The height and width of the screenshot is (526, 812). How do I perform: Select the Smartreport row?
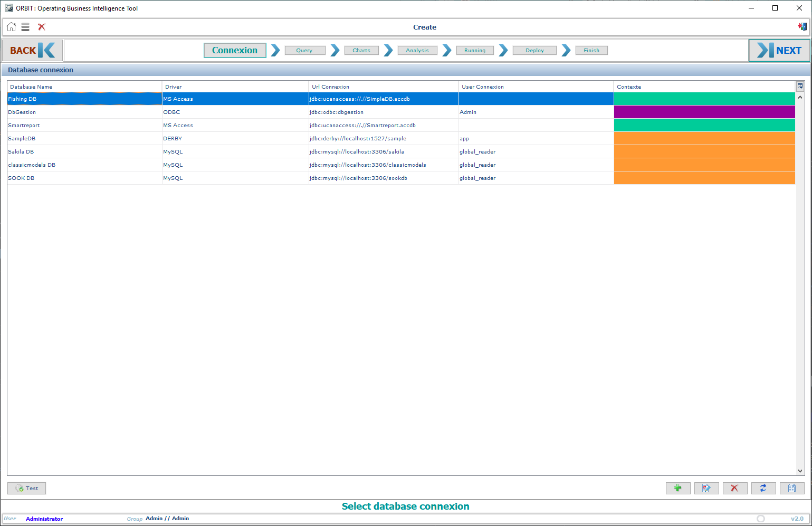pos(401,125)
